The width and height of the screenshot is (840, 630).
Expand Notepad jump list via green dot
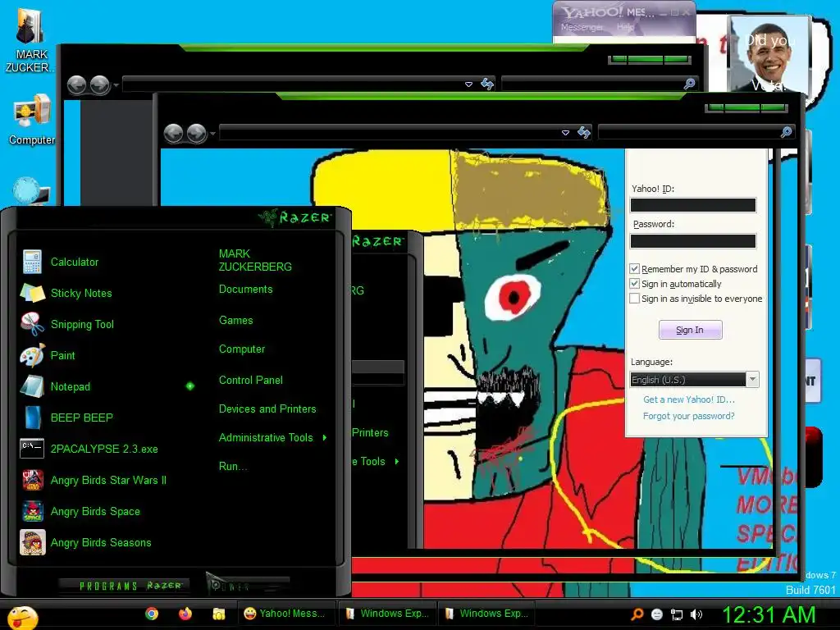click(190, 386)
